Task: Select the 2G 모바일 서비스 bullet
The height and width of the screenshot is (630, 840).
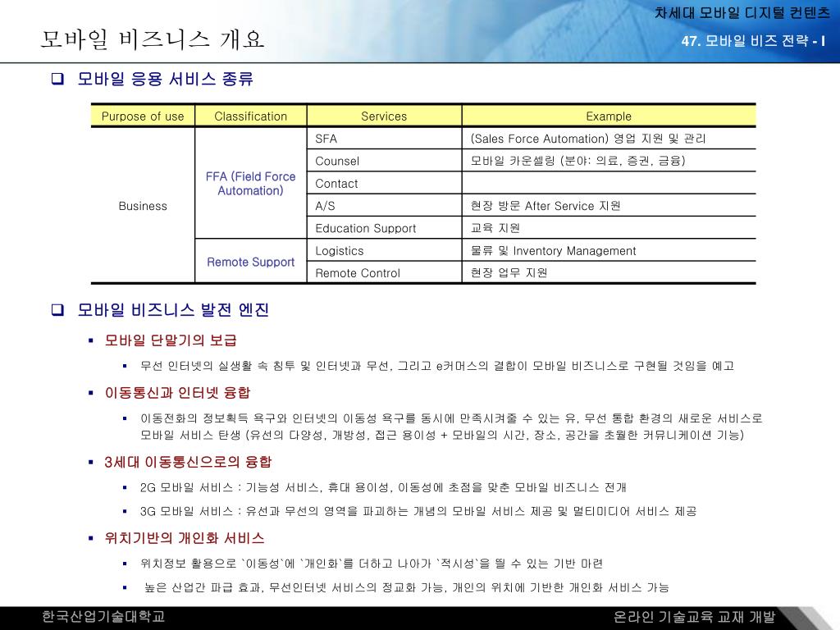Action: pos(383,487)
